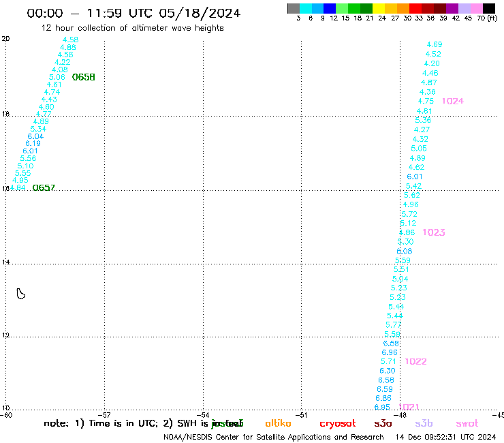Click the 'note: 1) Time is in UTC' text
The height and width of the screenshot is (443, 504).
[x=101, y=423]
